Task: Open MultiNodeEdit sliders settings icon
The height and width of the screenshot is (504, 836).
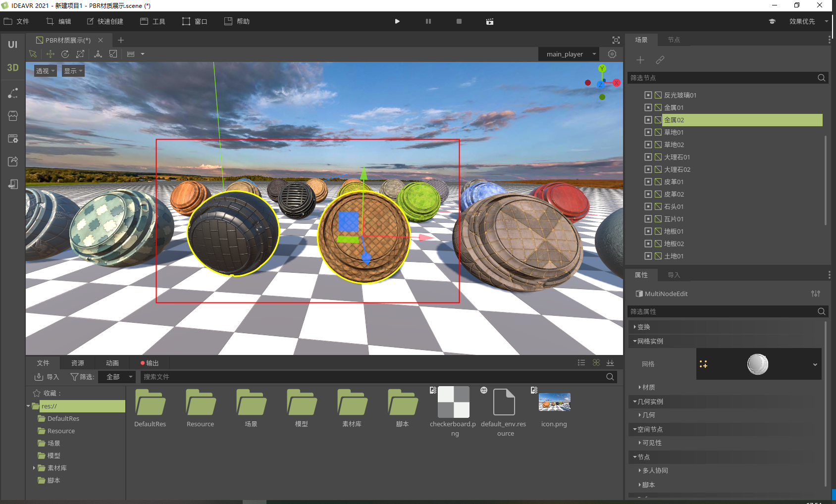Action: [816, 294]
